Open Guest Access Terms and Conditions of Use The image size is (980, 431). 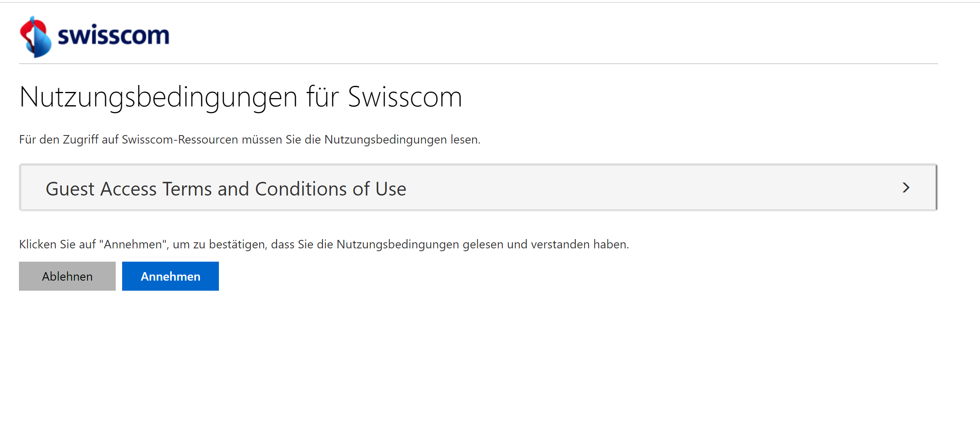[x=478, y=187]
